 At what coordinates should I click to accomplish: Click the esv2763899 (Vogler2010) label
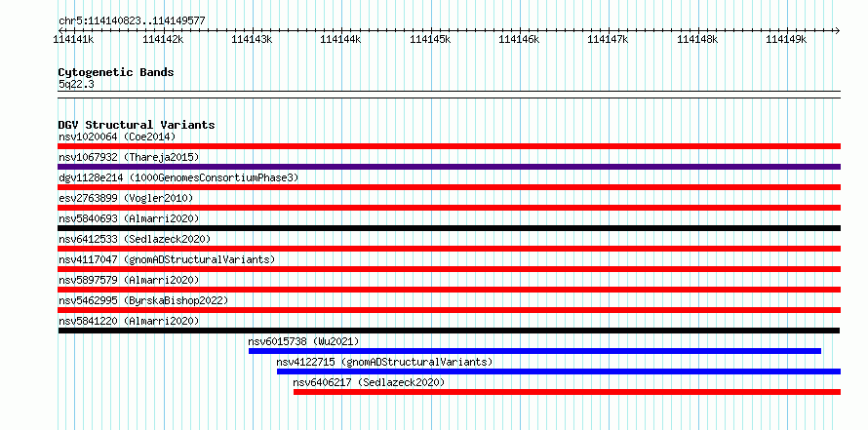point(126,198)
